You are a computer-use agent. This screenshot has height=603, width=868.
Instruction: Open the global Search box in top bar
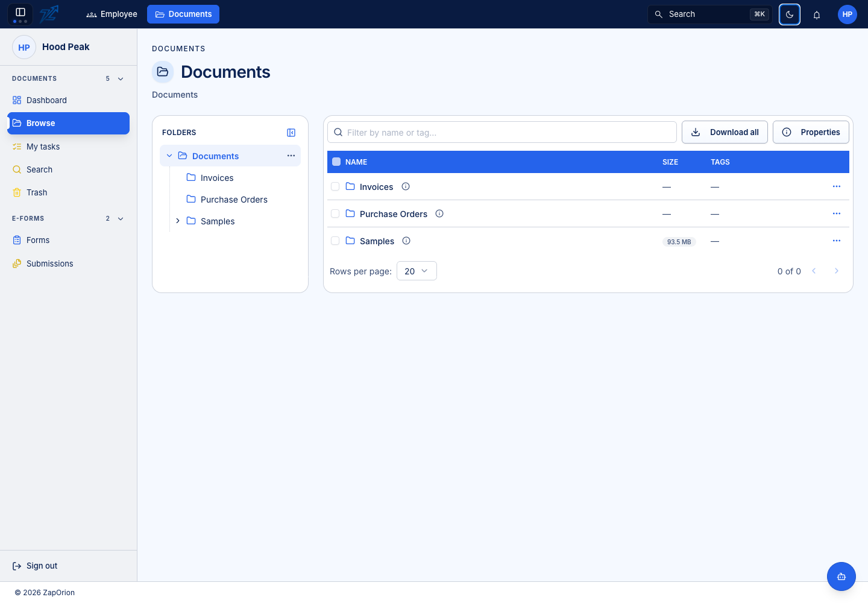[709, 14]
